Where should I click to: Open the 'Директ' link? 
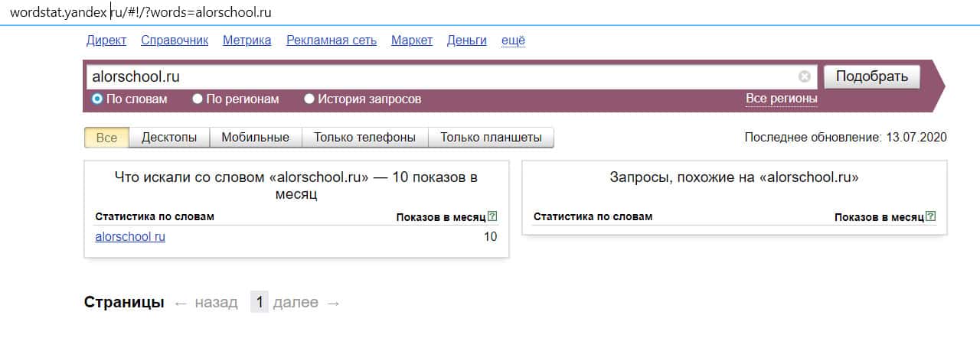click(x=106, y=41)
